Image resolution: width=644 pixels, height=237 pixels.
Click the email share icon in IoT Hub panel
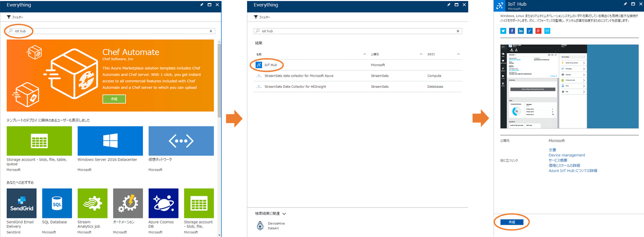pos(547,31)
